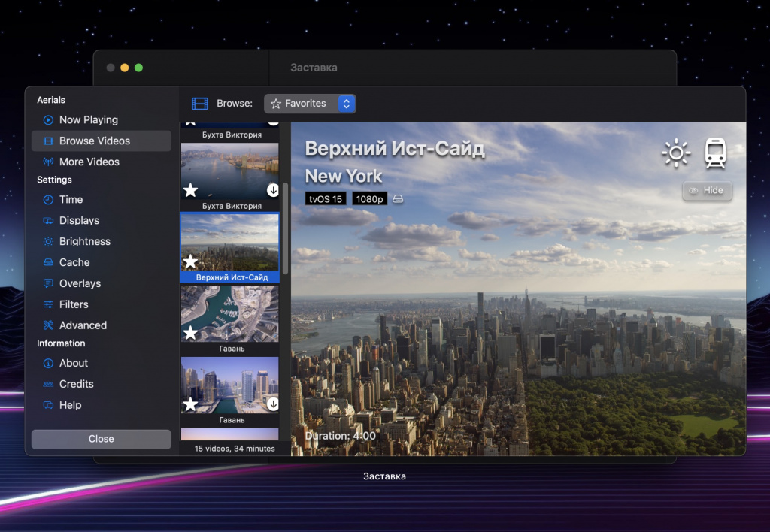Click the 1080p resolution badge

[370, 199]
